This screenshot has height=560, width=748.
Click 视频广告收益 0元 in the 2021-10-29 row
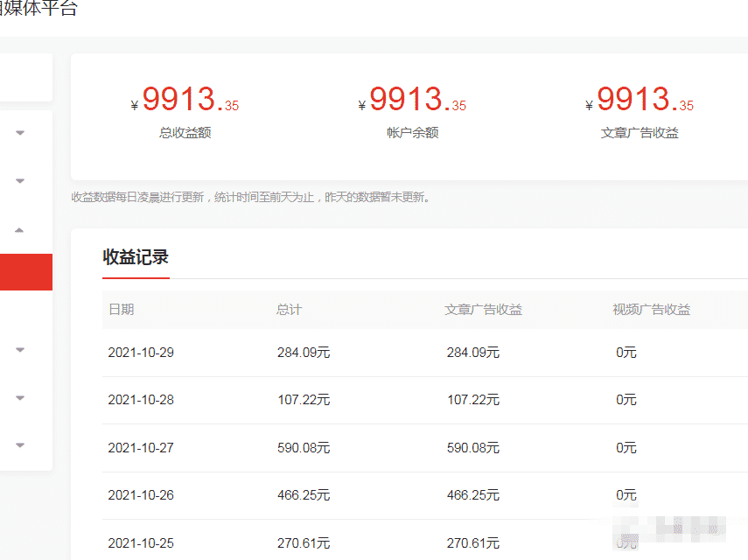coord(626,353)
